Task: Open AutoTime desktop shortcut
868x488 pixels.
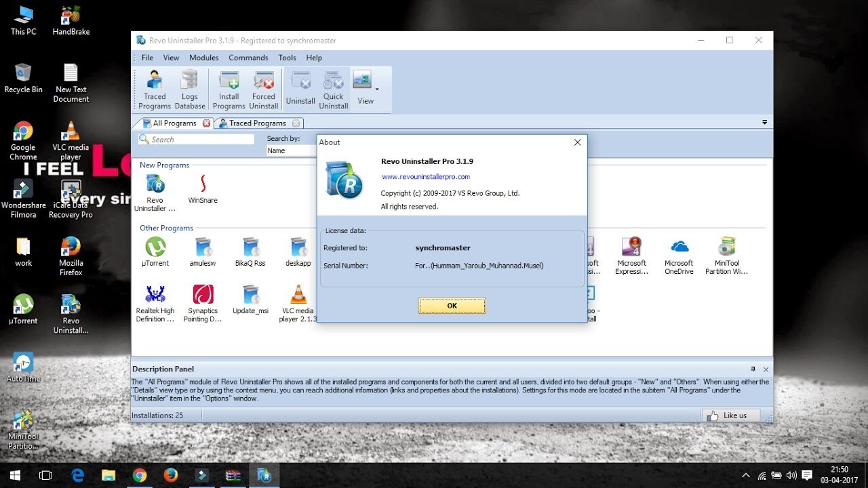Action: click(x=23, y=367)
